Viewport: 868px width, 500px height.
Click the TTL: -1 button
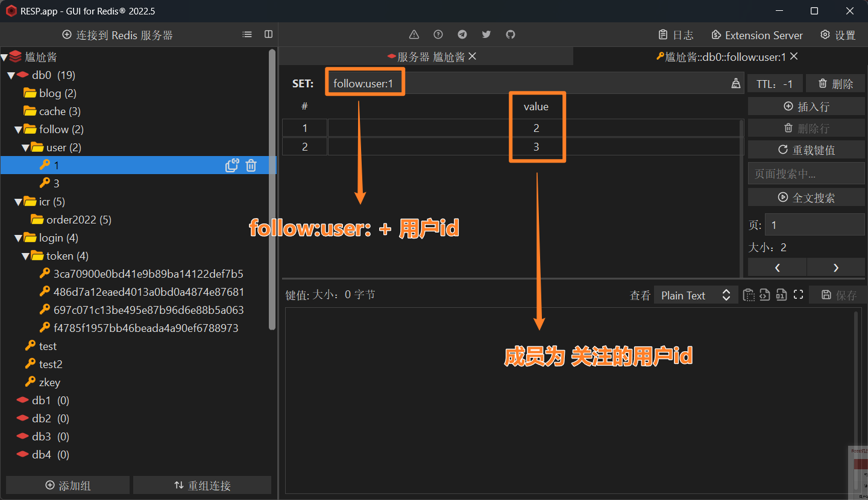(775, 84)
